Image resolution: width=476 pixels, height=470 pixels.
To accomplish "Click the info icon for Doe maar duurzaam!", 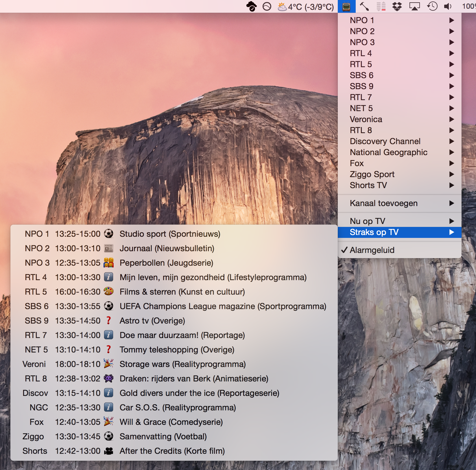I will point(108,335).
